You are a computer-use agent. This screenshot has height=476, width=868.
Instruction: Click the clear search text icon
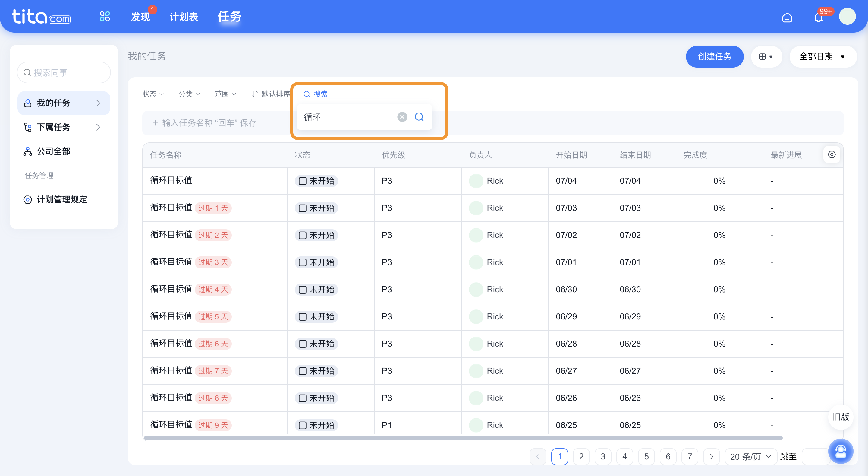402,117
